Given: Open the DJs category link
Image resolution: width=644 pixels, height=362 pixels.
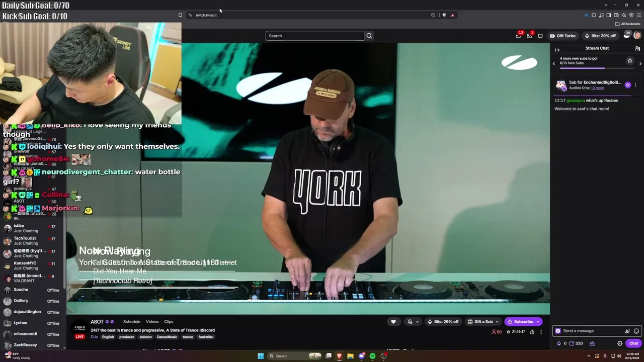Looking at the screenshot, I should click(94, 337).
